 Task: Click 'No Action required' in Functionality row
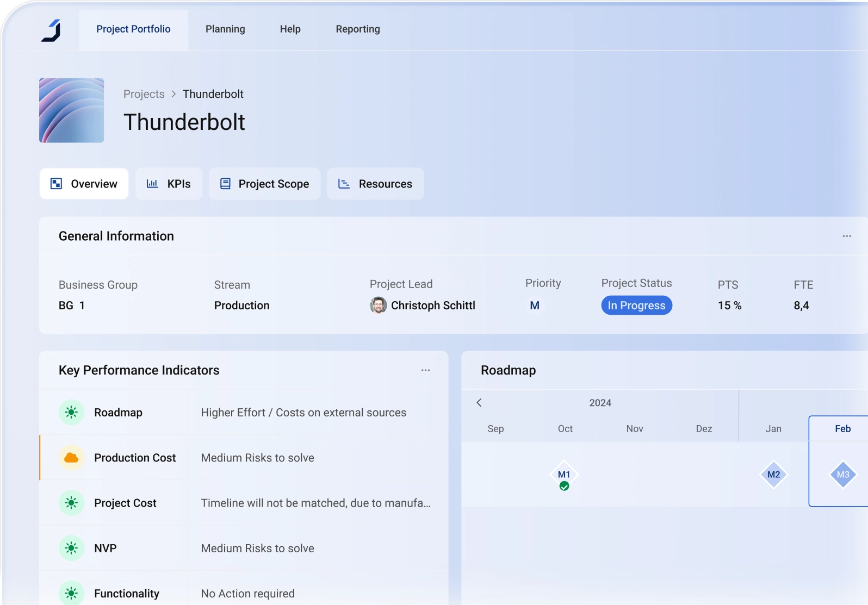coord(247,594)
